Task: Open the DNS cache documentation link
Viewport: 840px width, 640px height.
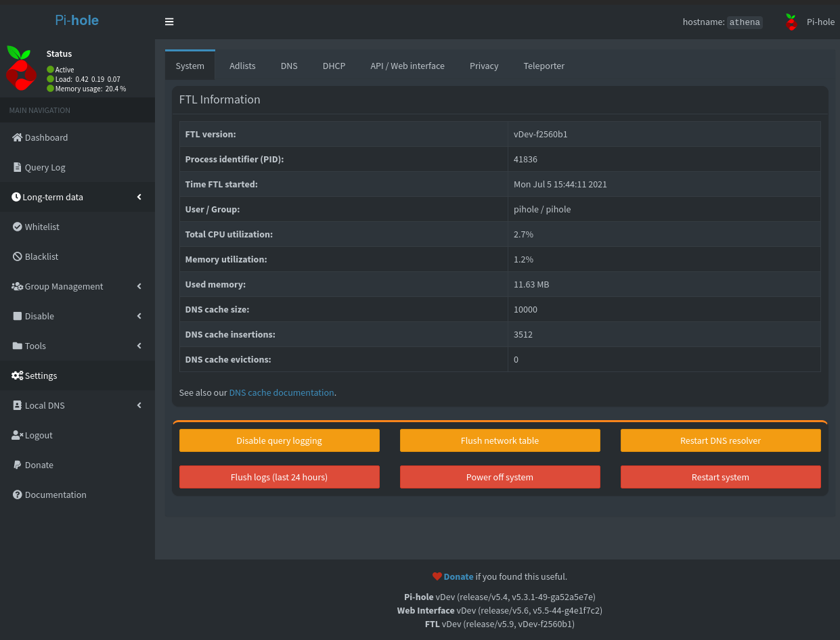Action: point(282,392)
